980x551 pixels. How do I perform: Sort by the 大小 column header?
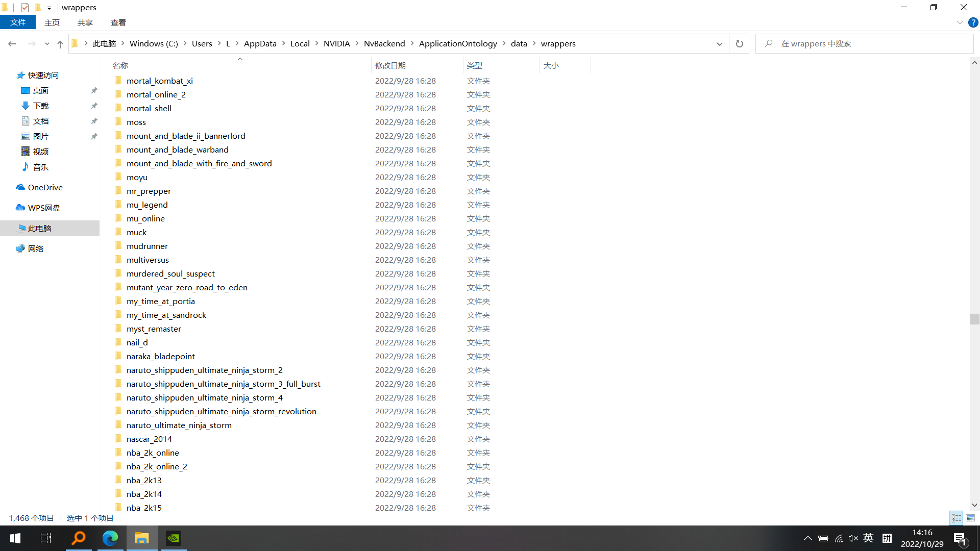pyautogui.click(x=565, y=65)
